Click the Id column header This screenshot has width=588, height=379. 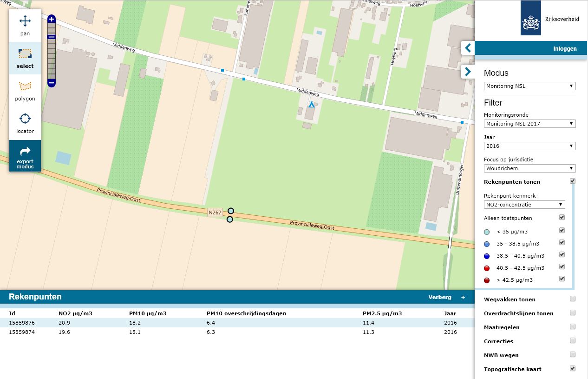click(12, 313)
